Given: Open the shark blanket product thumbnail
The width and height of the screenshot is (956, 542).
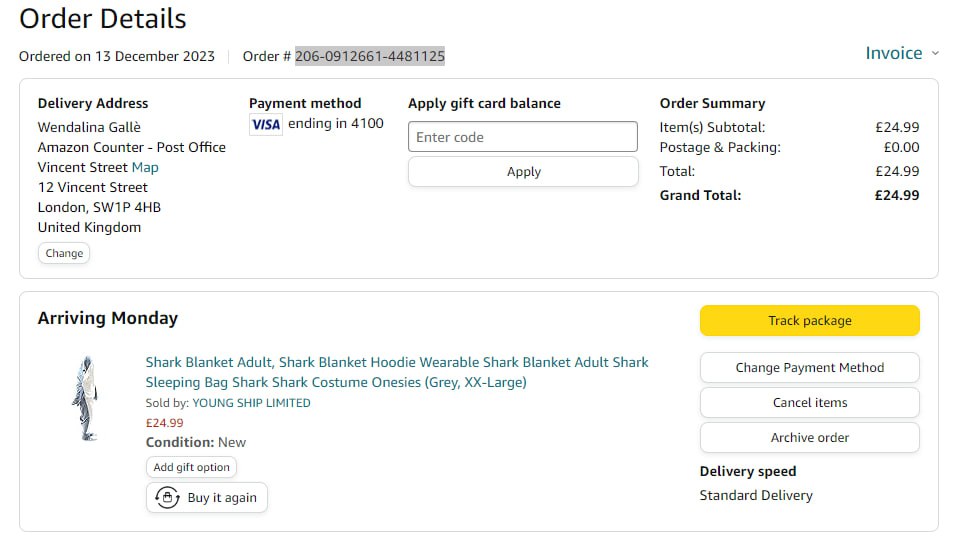Looking at the screenshot, I should point(85,398).
